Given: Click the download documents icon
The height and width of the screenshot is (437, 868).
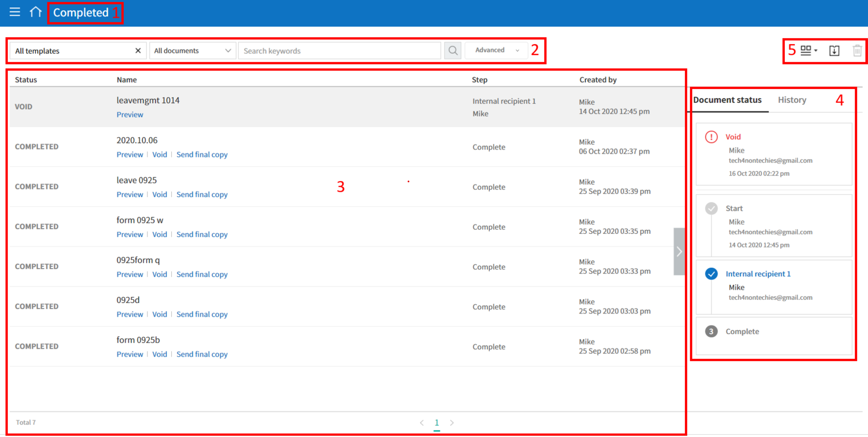Looking at the screenshot, I should pos(834,50).
